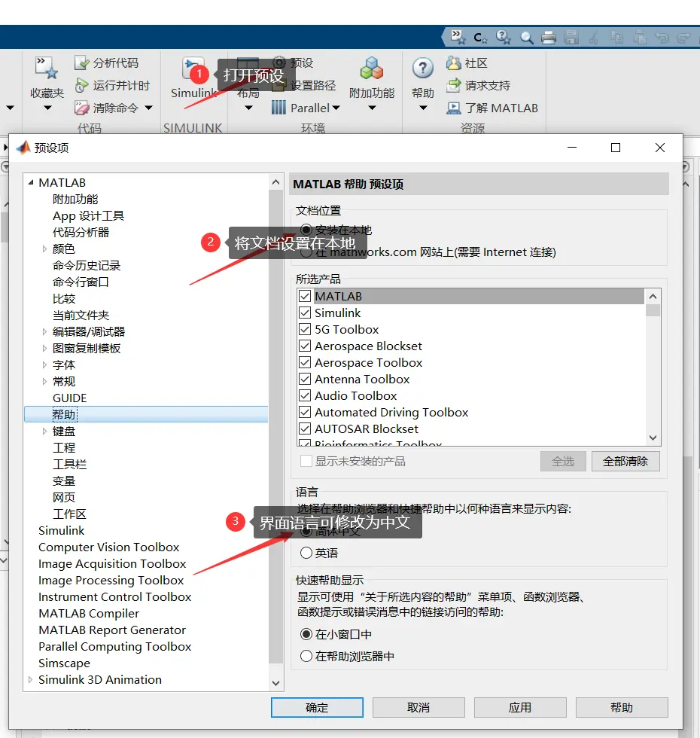Expand the 图窗复制模板 tree node

coord(44,348)
